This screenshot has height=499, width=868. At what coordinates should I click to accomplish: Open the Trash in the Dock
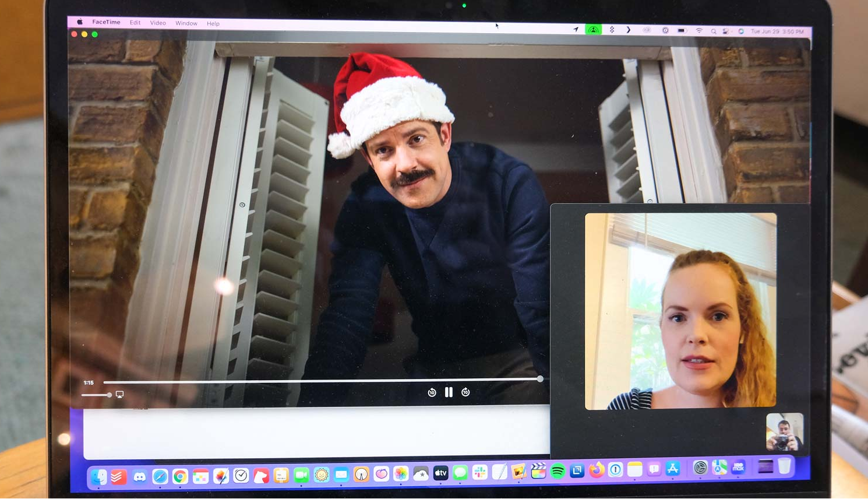785,466
